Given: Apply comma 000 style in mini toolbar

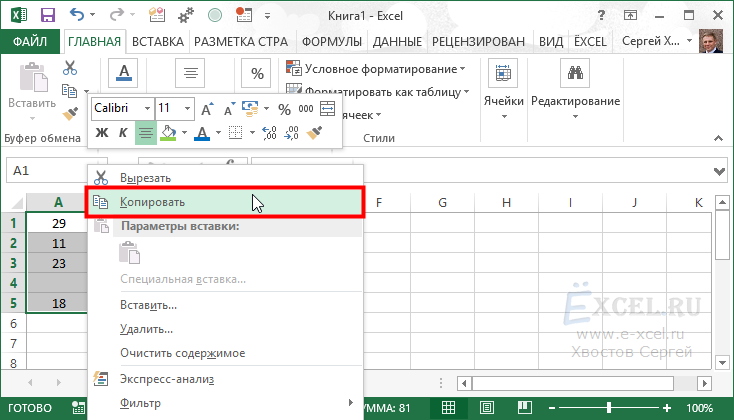Looking at the screenshot, I should [306, 109].
